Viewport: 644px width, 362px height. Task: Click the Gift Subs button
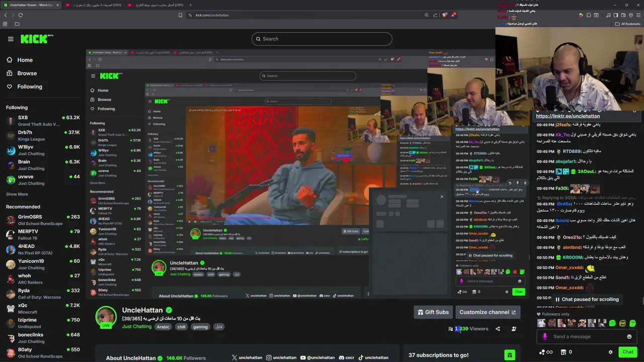pos(433,312)
